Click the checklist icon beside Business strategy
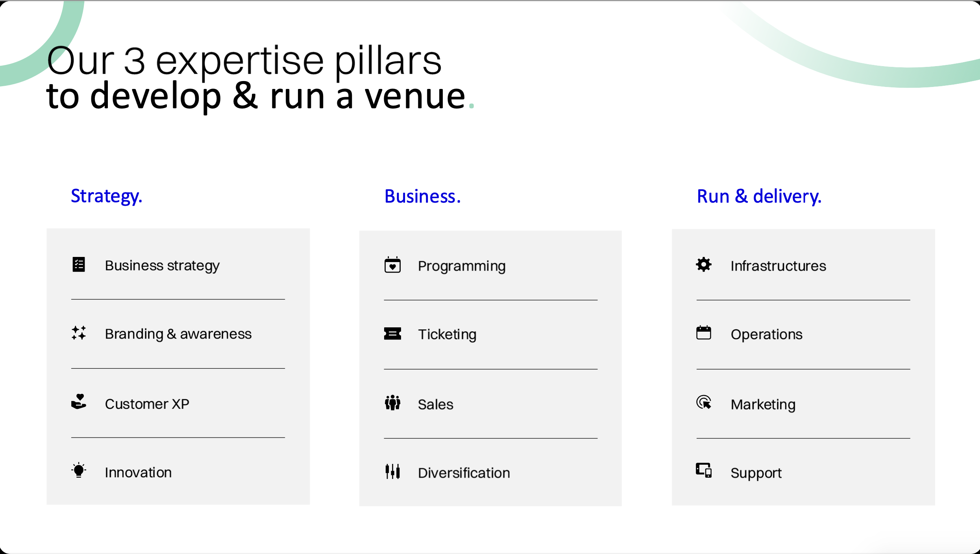Screen dimensions: 980x554 click(x=79, y=264)
